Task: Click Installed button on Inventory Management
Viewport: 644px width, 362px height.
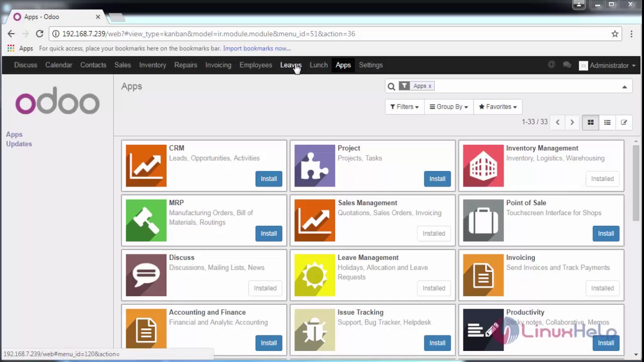Action: coord(602,178)
